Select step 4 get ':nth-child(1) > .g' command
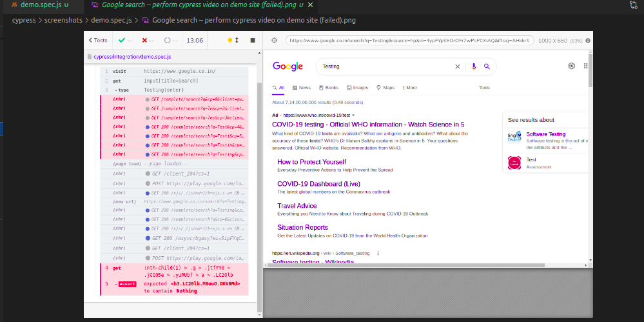Image resolution: width=644 pixels, height=322 pixels. click(174, 272)
